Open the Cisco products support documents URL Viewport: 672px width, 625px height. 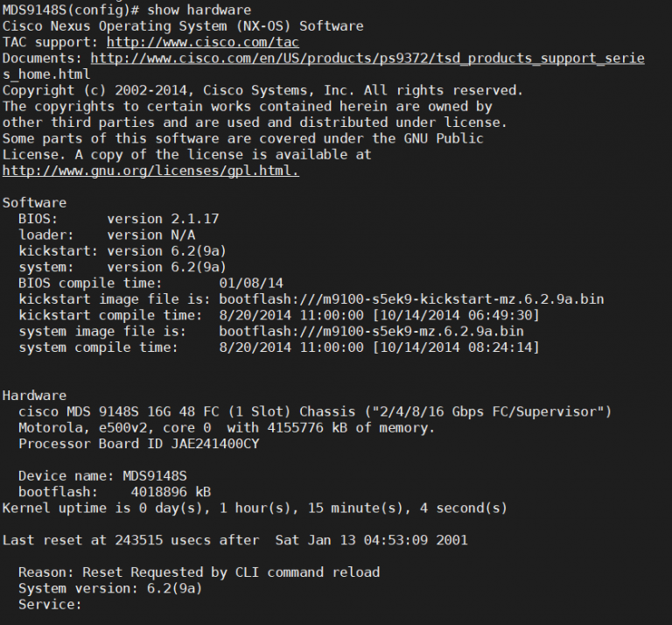(x=367, y=58)
